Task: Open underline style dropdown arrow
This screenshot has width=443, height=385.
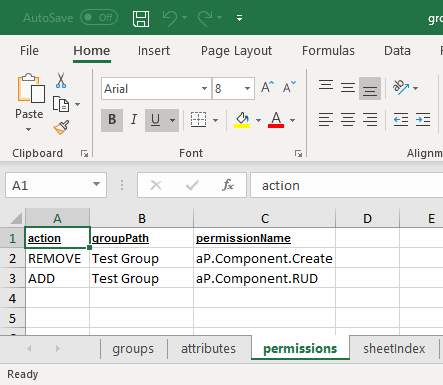Action: [x=172, y=120]
